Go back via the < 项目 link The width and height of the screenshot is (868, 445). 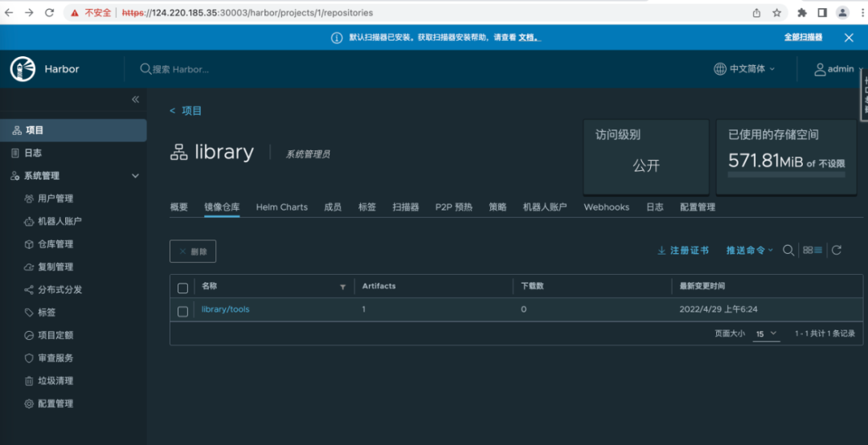point(186,111)
